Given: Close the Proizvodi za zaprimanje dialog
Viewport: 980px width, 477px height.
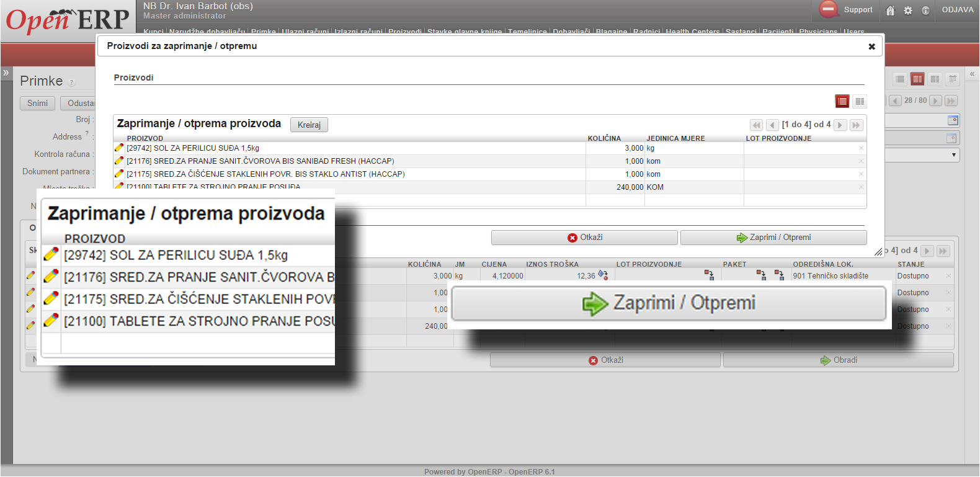Looking at the screenshot, I should (871, 47).
